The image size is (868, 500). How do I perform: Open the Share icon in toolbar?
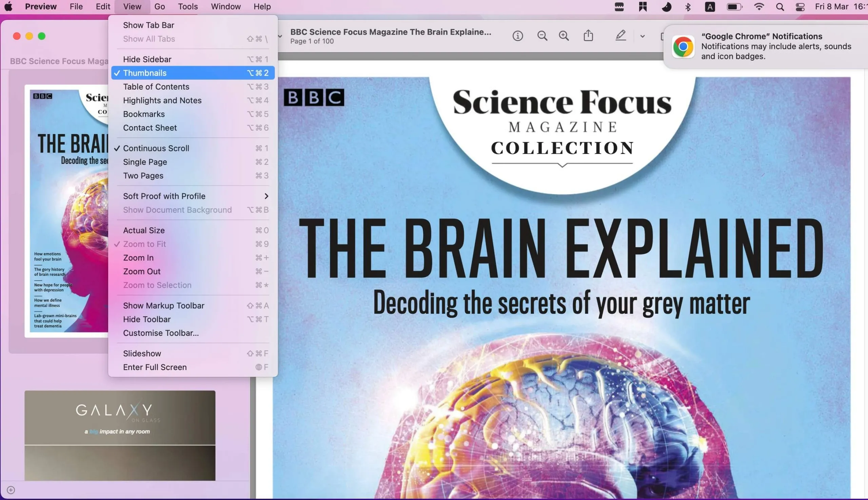pyautogui.click(x=588, y=36)
